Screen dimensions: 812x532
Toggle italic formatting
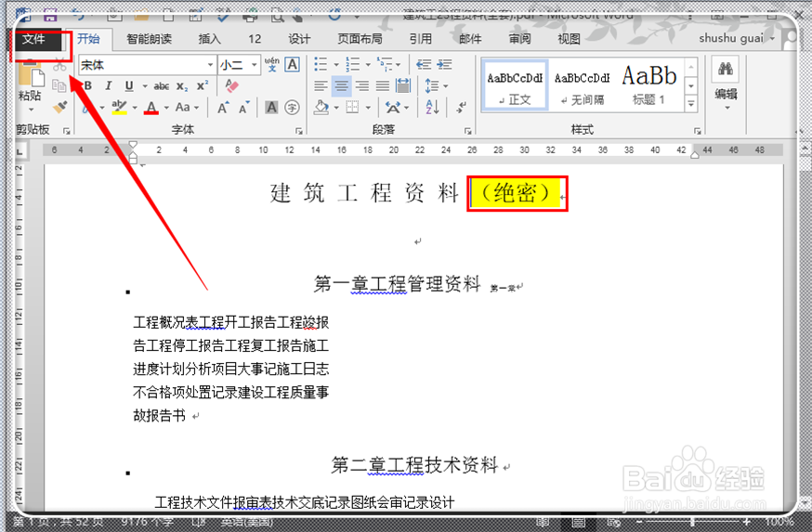click(108, 86)
